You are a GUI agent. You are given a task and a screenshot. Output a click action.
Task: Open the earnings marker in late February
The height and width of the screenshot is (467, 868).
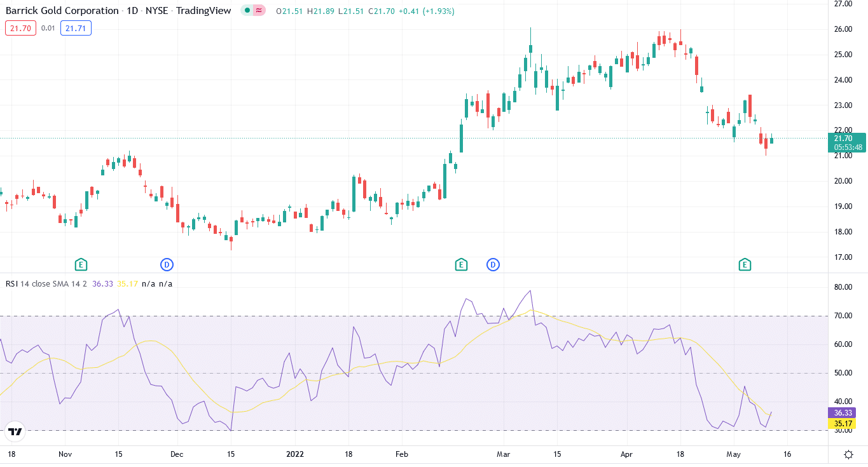[x=461, y=264]
